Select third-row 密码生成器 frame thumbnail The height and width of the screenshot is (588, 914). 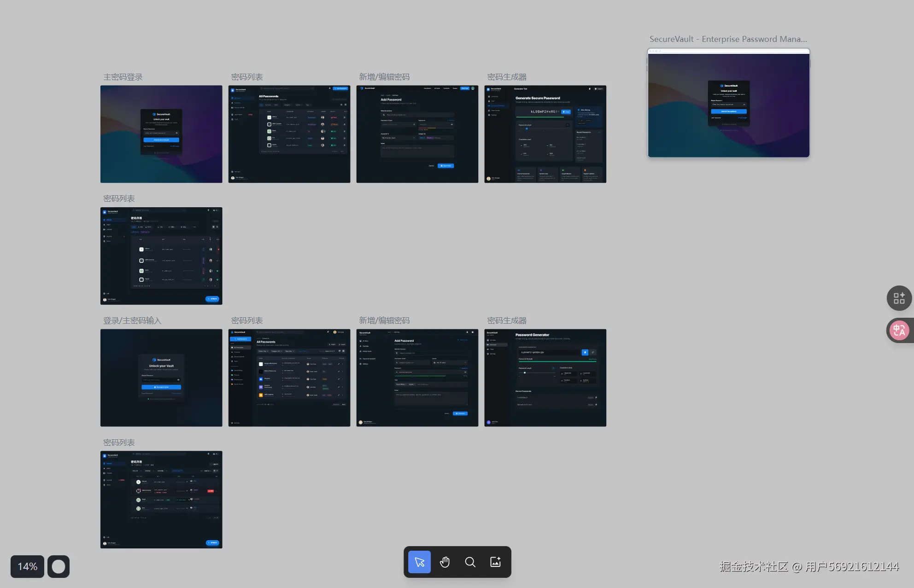(545, 378)
